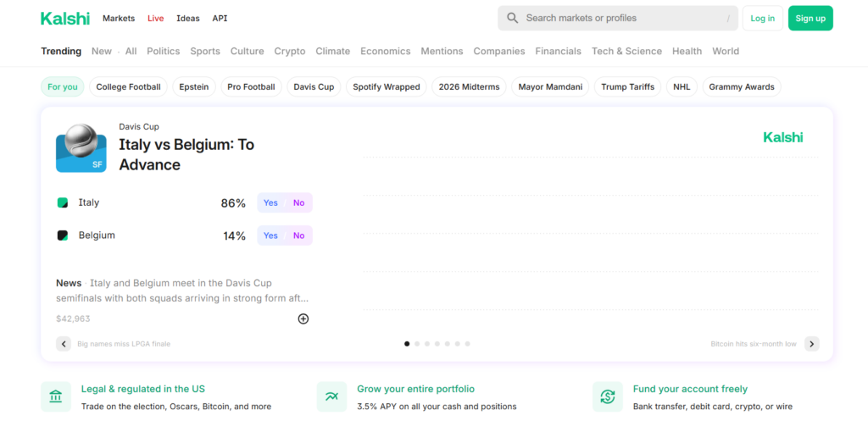Open the Live menu item

pyautogui.click(x=155, y=18)
